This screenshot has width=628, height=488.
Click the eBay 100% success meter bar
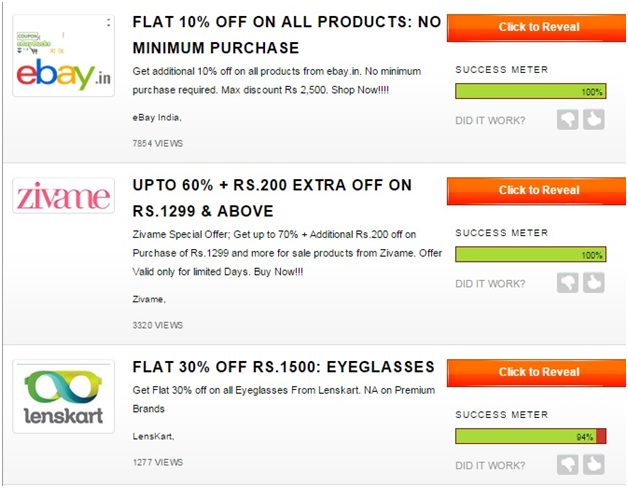pos(531,91)
